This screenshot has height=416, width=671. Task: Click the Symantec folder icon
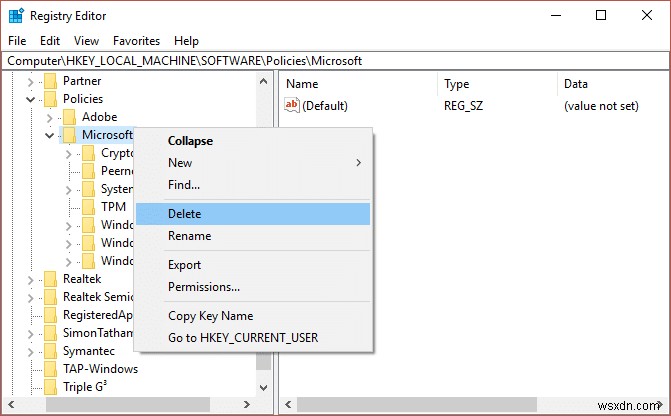pos(50,351)
